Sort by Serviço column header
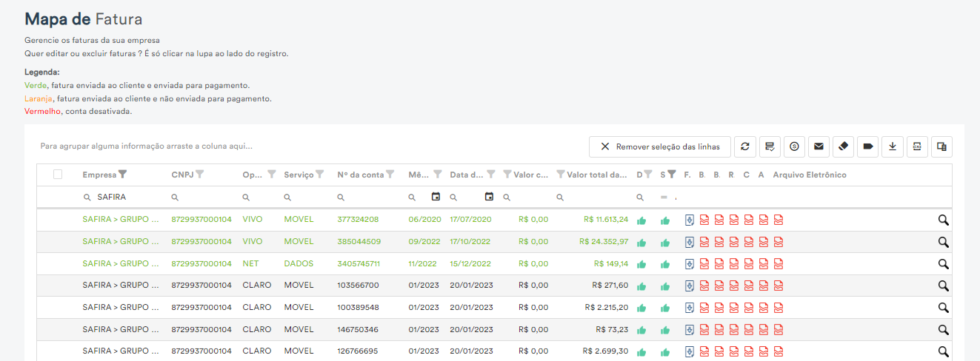The height and width of the screenshot is (361, 980). click(x=299, y=175)
